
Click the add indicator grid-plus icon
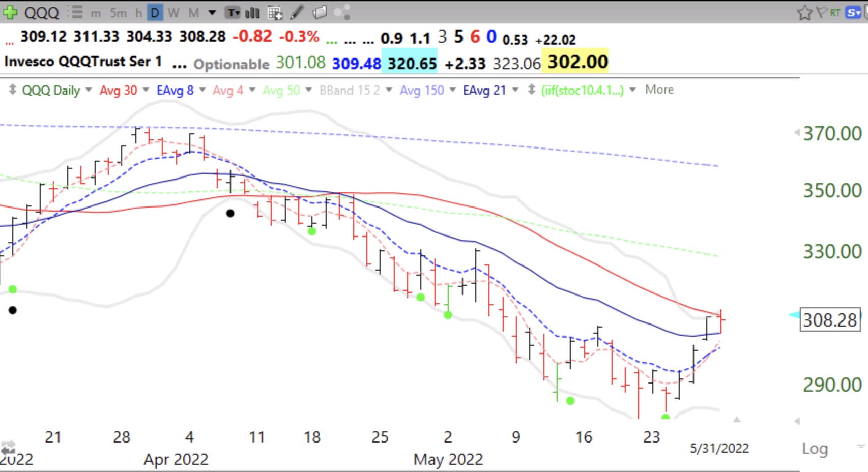point(275,13)
